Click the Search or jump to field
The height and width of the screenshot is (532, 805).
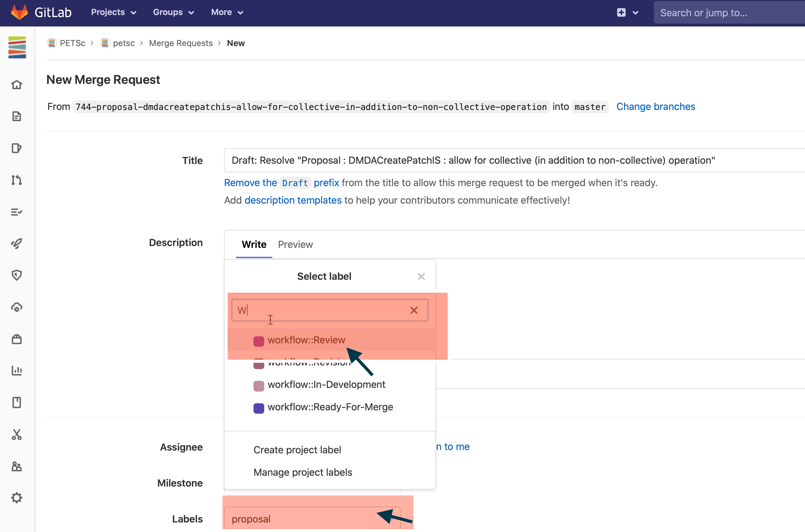729,13
